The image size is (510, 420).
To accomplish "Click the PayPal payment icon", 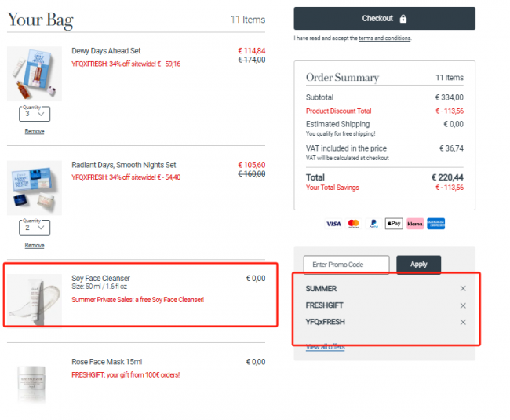I will coord(373,224).
